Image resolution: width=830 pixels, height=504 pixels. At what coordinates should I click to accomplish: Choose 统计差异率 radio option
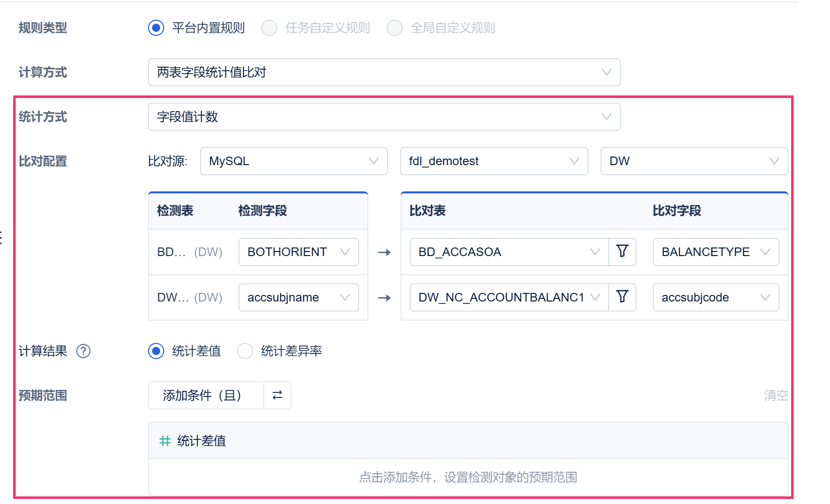(245, 351)
